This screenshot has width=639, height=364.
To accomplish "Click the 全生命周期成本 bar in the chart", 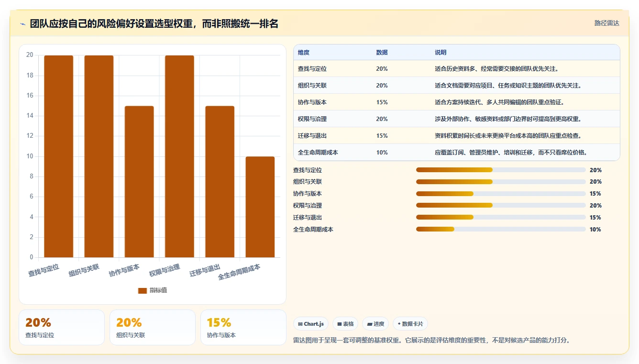I will (x=260, y=207).
